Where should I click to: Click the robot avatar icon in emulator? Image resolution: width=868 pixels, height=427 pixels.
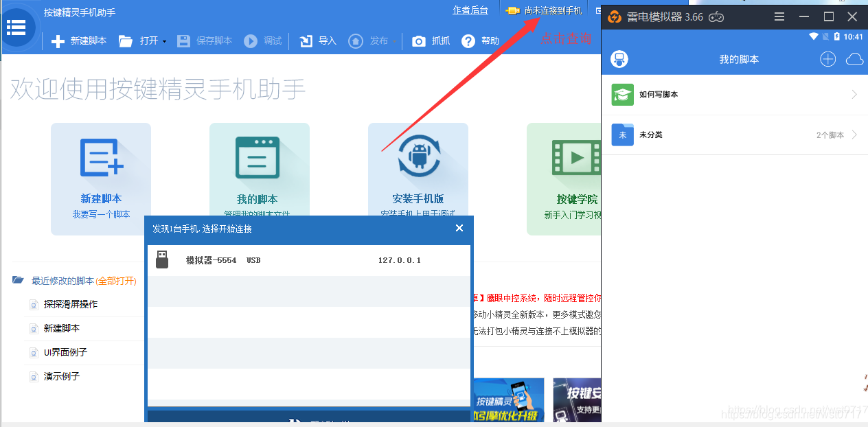click(x=619, y=59)
